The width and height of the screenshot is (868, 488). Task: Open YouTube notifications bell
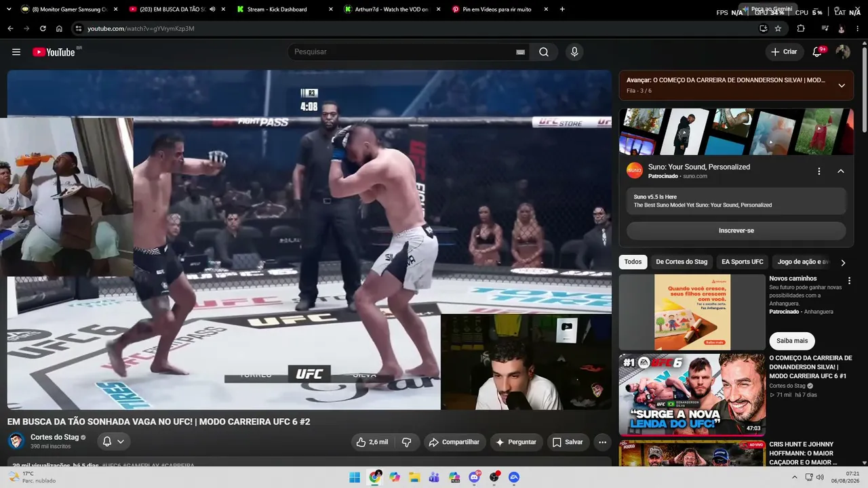tap(817, 52)
